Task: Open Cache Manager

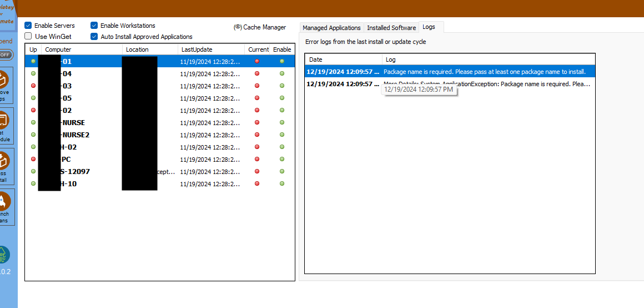Action: (x=260, y=27)
